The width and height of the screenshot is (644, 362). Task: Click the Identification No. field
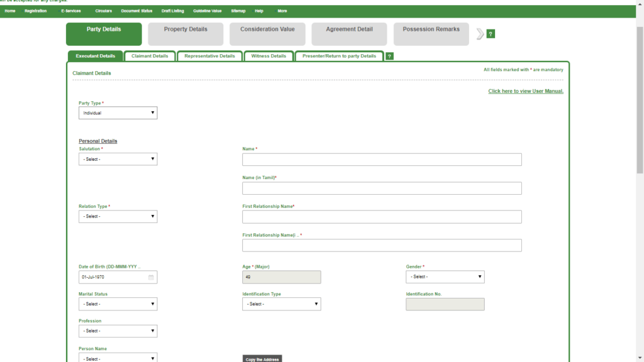coord(445,304)
